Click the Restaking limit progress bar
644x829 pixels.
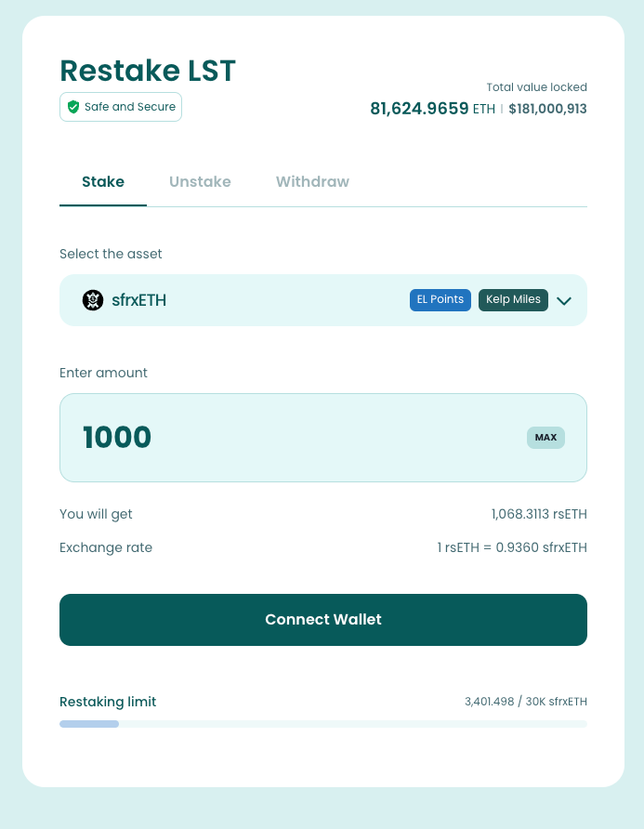point(323,724)
